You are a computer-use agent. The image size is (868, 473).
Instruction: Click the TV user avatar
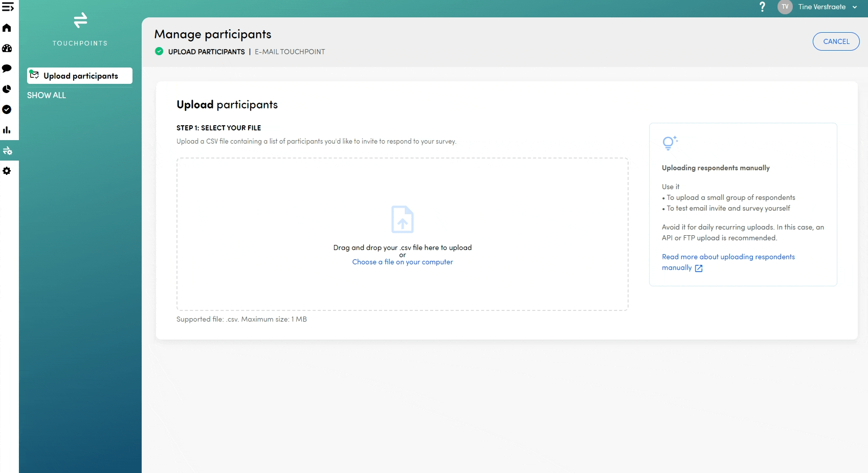[785, 7]
